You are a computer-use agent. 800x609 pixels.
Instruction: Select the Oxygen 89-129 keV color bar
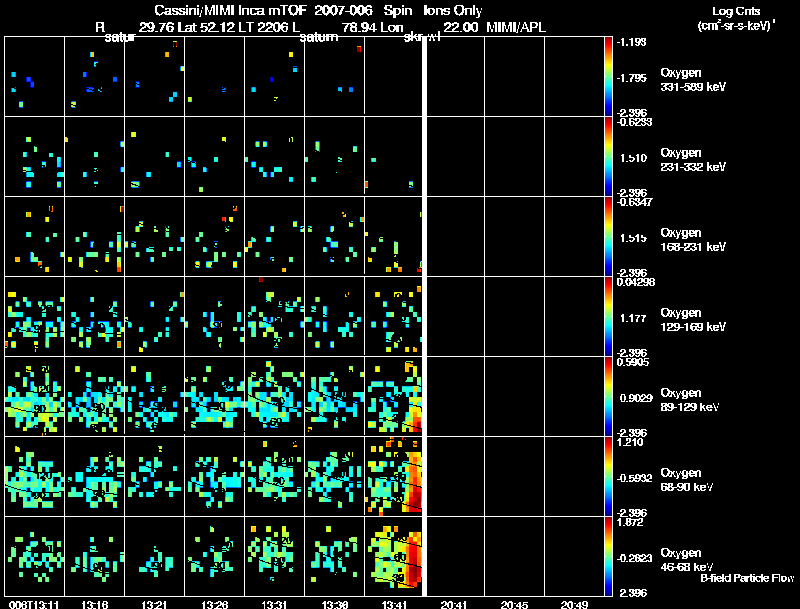coord(609,396)
